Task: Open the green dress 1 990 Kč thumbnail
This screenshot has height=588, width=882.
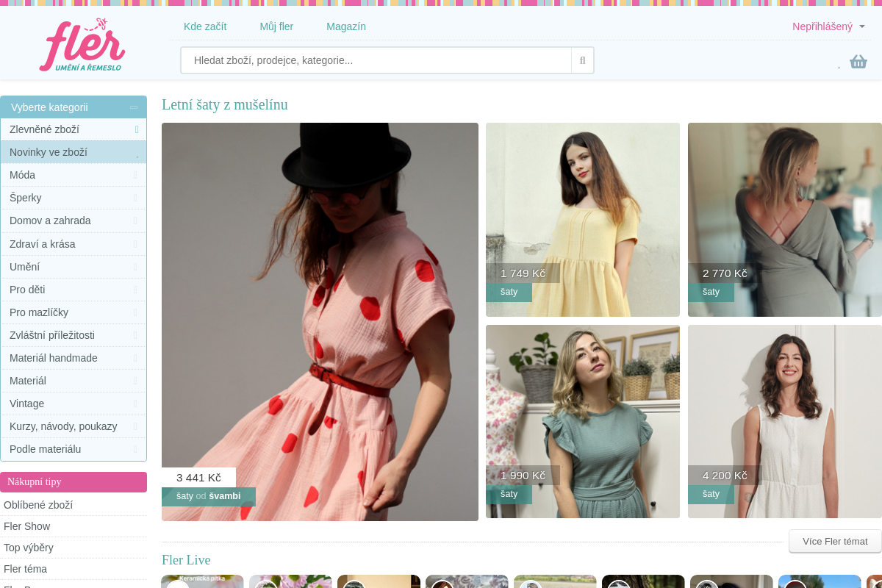Action: 583,422
